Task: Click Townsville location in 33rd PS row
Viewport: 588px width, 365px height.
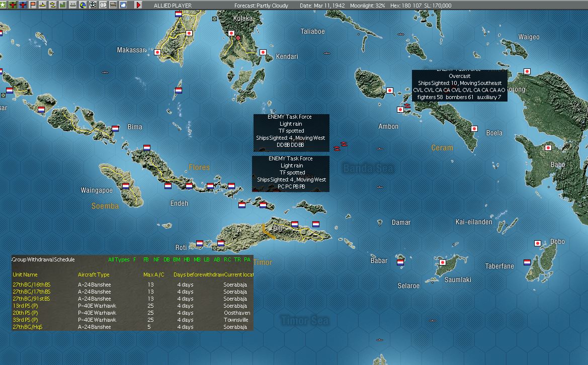Action: pos(236,320)
